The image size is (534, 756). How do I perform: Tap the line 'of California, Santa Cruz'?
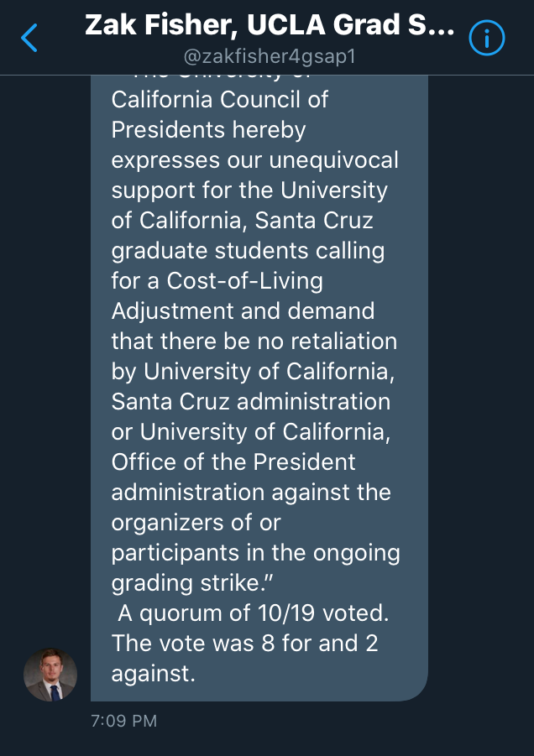pyautogui.click(x=242, y=221)
